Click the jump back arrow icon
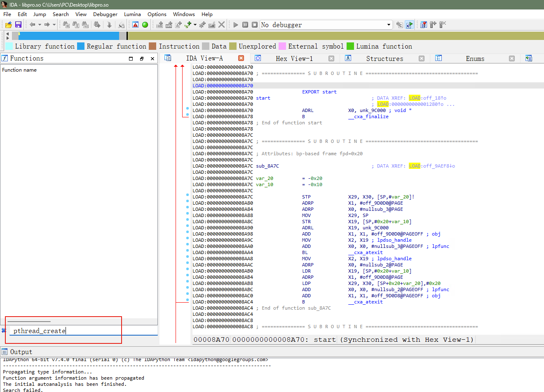Image resolution: width=544 pixels, height=392 pixels. click(33, 25)
